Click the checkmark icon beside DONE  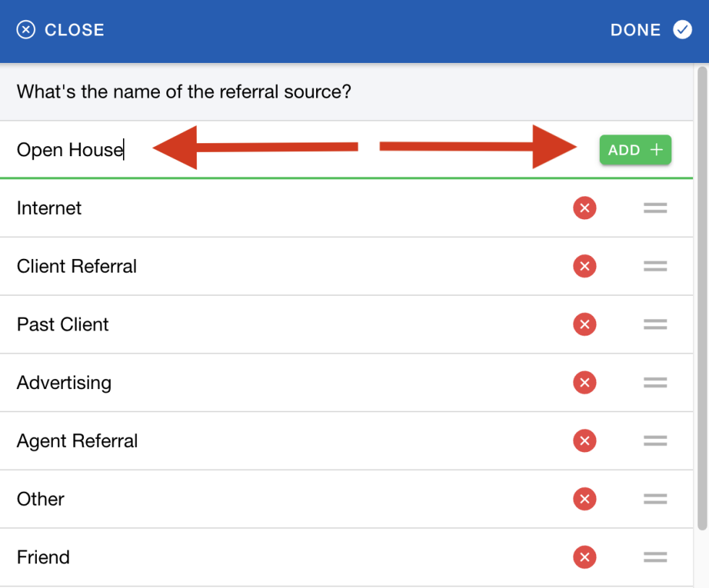click(x=682, y=30)
